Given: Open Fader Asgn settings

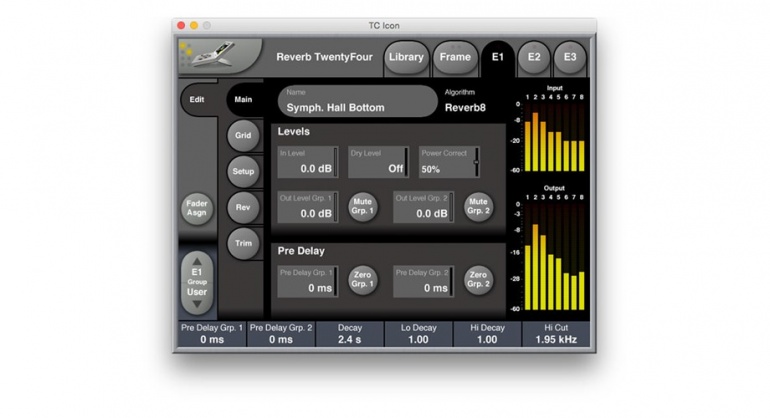Looking at the screenshot, I should click(197, 208).
